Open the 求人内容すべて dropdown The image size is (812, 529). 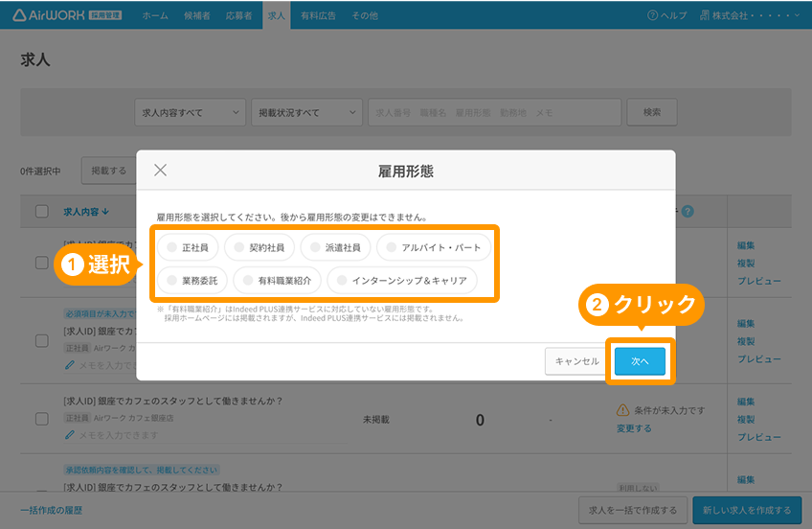pyautogui.click(x=190, y=112)
